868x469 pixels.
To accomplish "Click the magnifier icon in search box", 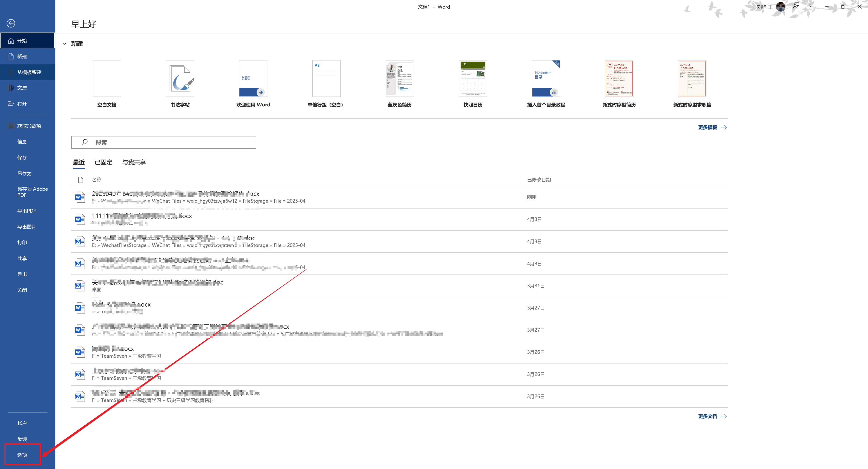I will (x=85, y=142).
